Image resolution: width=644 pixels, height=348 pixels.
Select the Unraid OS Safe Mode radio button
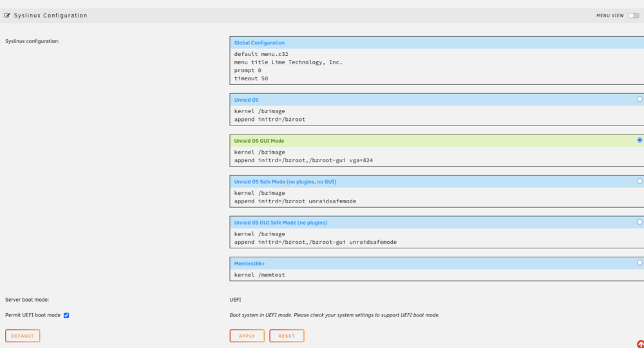(639, 181)
